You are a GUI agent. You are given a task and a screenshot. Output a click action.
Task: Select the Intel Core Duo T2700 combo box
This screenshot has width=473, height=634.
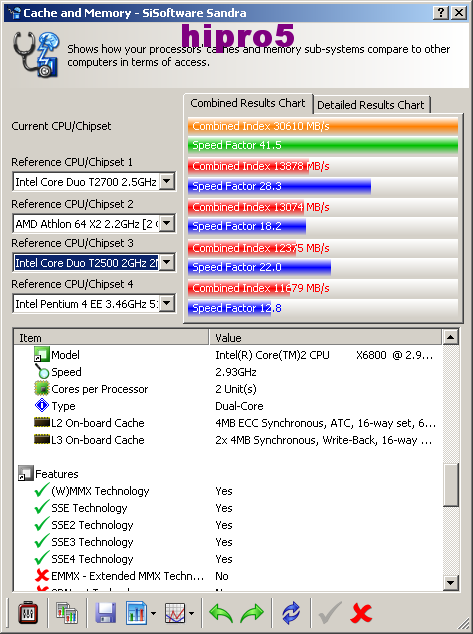click(x=93, y=181)
